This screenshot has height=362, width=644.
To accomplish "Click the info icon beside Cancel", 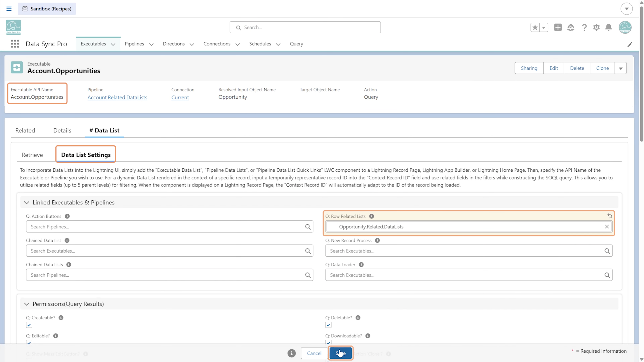I will pos(291,353).
